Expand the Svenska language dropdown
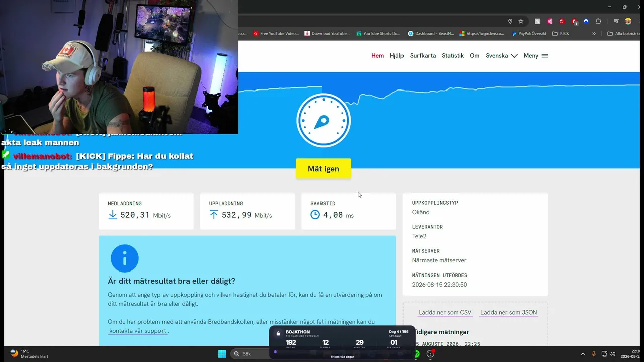 502,56
